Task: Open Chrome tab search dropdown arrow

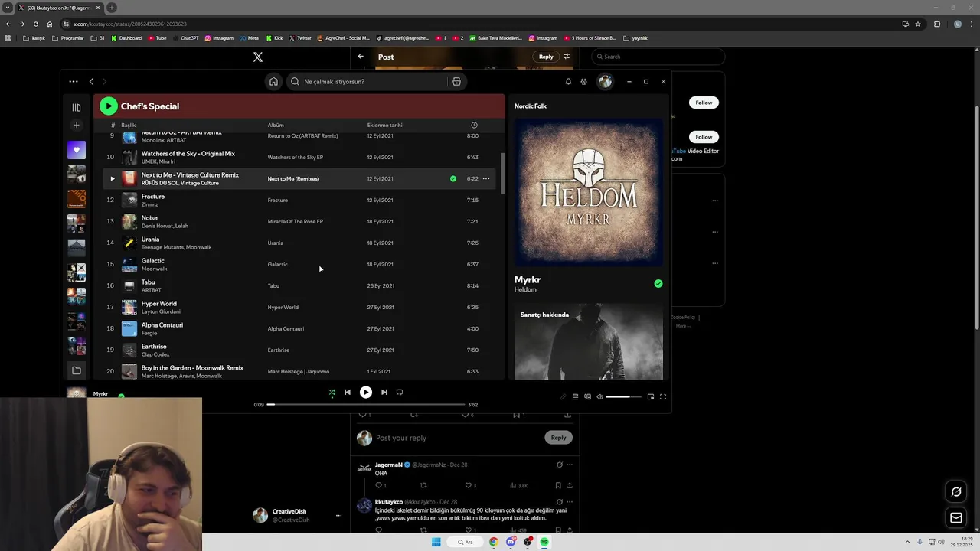Action: pyautogui.click(x=8, y=8)
